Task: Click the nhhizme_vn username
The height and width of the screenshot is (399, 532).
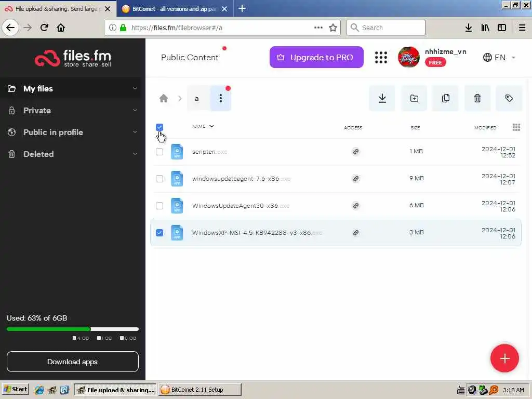Action: (x=445, y=51)
